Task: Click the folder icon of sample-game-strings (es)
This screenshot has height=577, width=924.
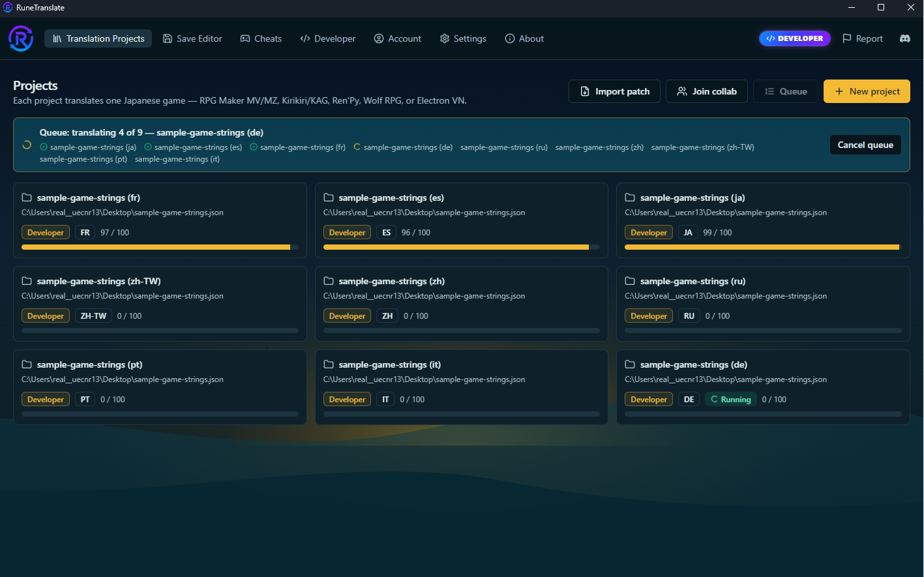Action: click(x=329, y=198)
